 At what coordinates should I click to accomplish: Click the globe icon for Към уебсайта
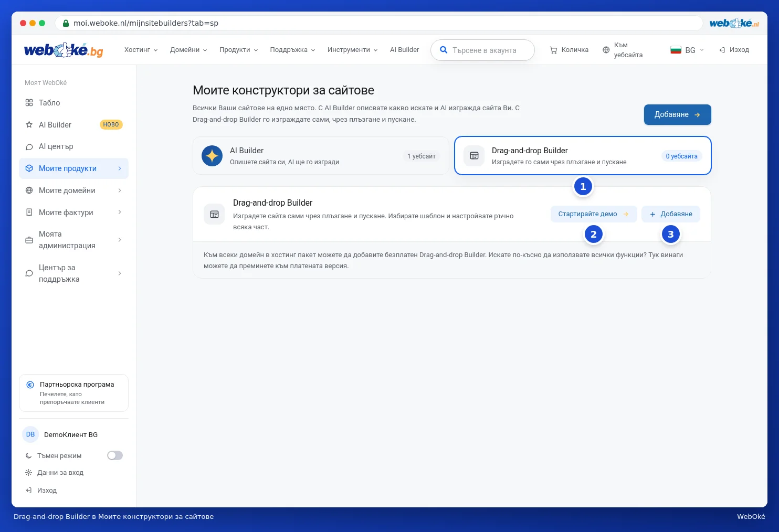pos(606,50)
